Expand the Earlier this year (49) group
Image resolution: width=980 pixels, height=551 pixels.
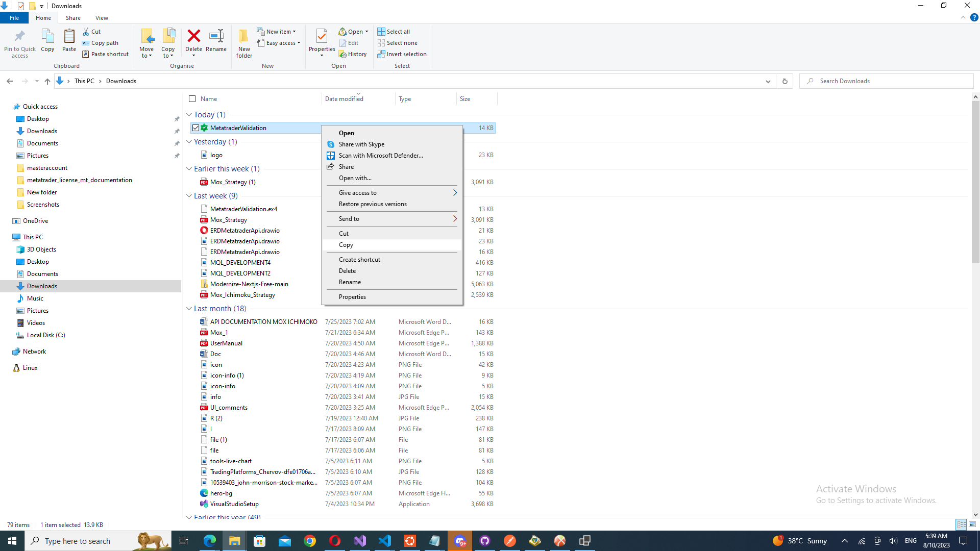(228, 516)
